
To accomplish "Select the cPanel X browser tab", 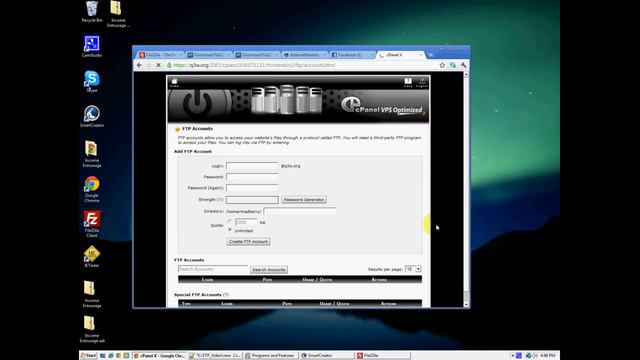I will 400,55.
